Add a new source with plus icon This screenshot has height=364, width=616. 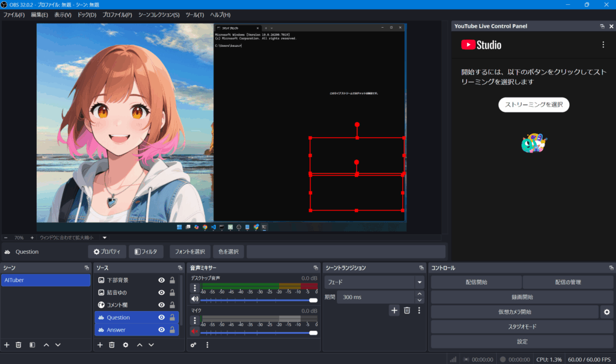[100, 345]
